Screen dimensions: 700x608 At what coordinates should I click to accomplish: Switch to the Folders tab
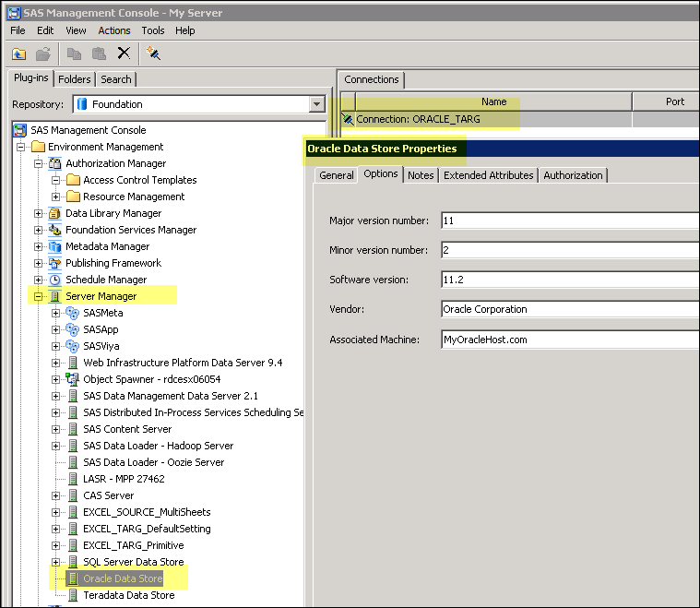tap(75, 79)
